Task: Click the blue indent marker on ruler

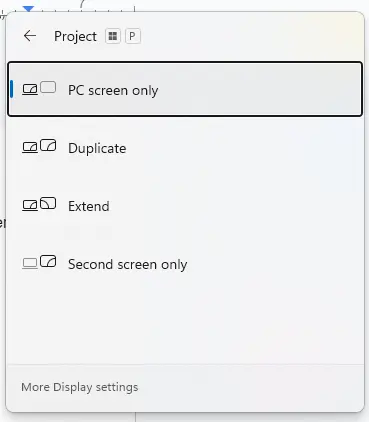Action: (29, 9)
